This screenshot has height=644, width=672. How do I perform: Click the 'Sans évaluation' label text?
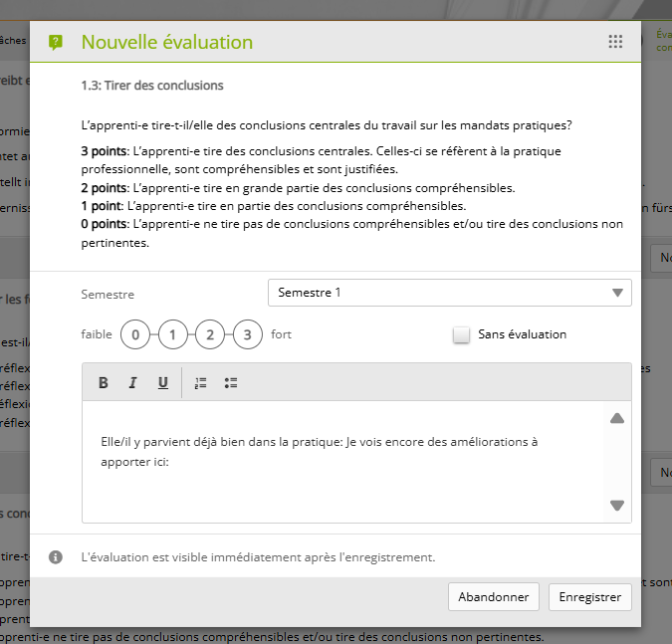pyautogui.click(x=522, y=334)
